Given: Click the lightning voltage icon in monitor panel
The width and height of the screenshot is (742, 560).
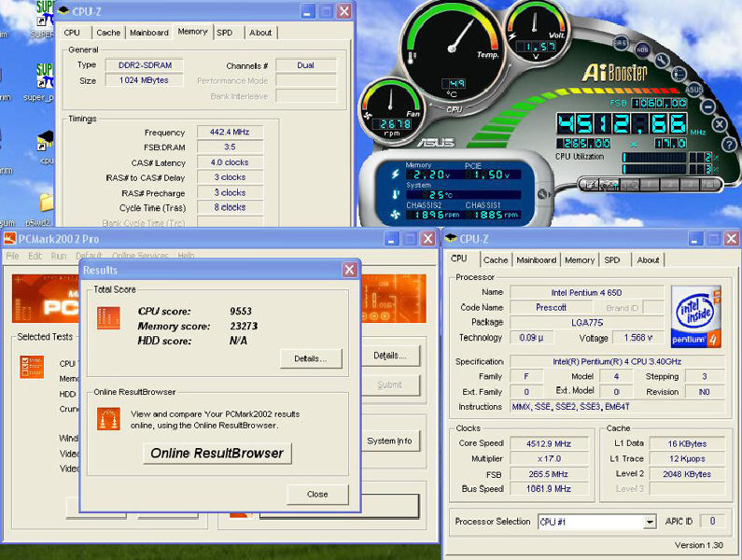Looking at the screenshot, I should tap(395, 174).
